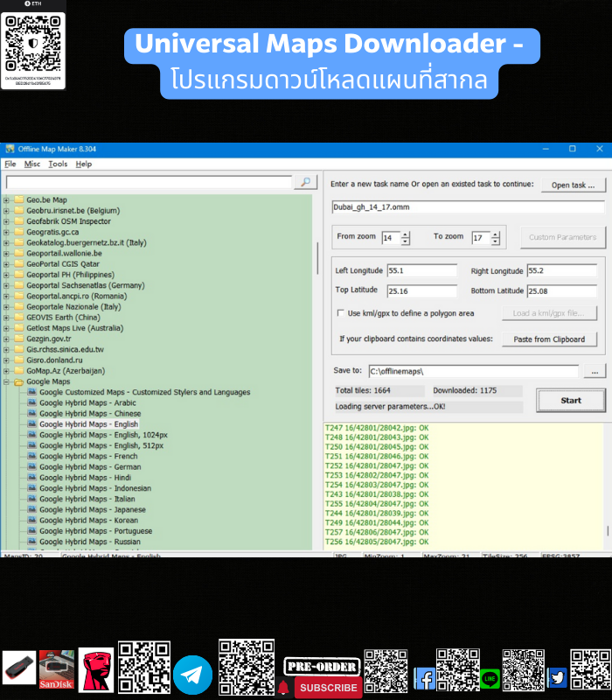This screenshot has width=612, height=700.
Task: Click the red SUBSCRIBE button
Action: [x=328, y=688]
